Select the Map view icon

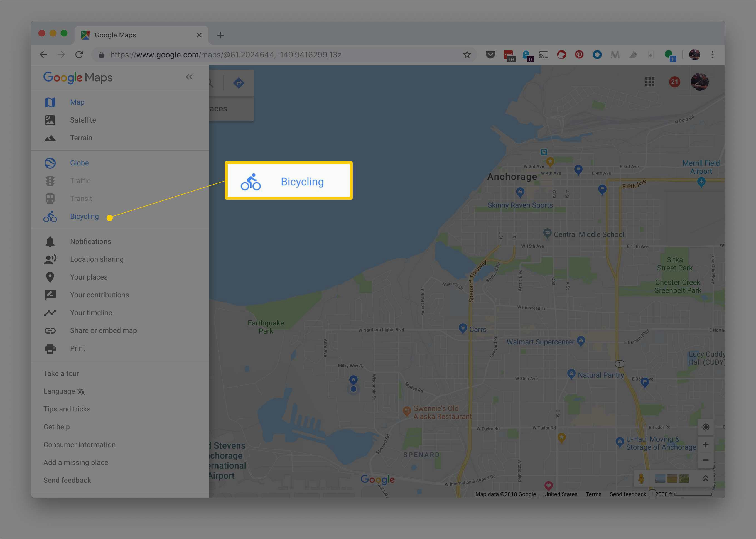tap(50, 102)
